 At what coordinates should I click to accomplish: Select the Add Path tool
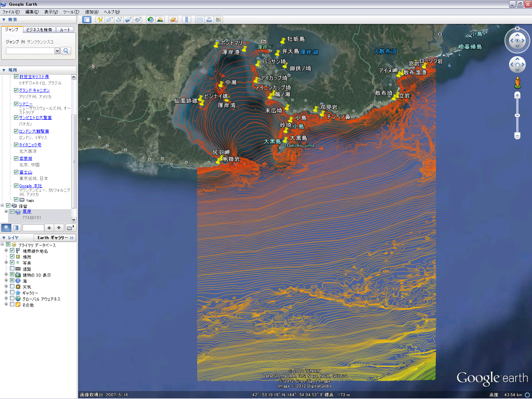click(x=119, y=20)
